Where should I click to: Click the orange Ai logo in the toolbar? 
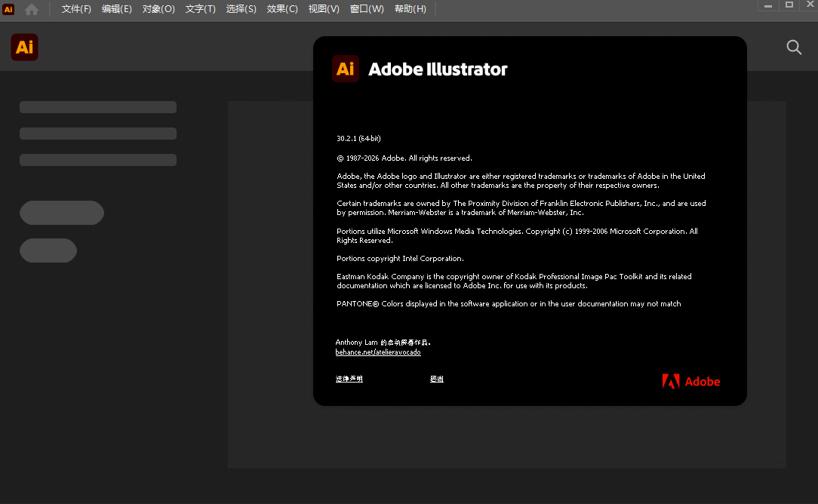pyautogui.click(x=24, y=47)
